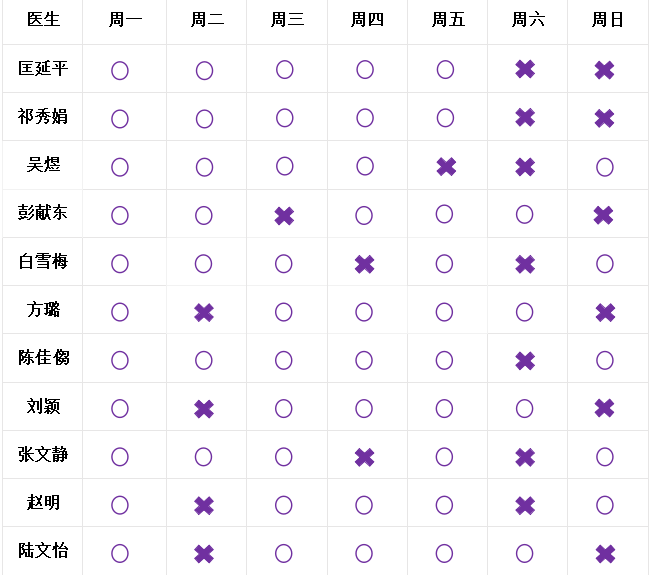Select the circle for 吴煜 on 周日
The height and width of the screenshot is (575, 649).
pyautogui.click(x=604, y=166)
